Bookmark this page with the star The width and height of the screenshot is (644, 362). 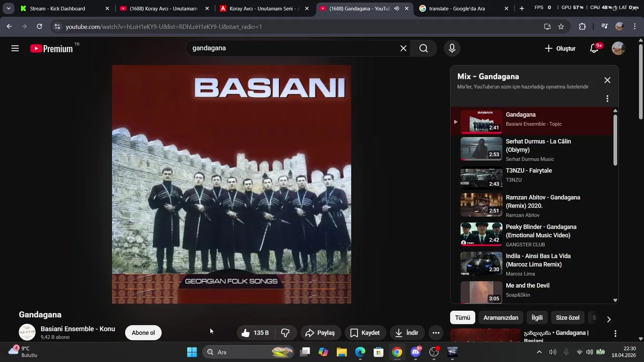pyautogui.click(x=561, y=27)
